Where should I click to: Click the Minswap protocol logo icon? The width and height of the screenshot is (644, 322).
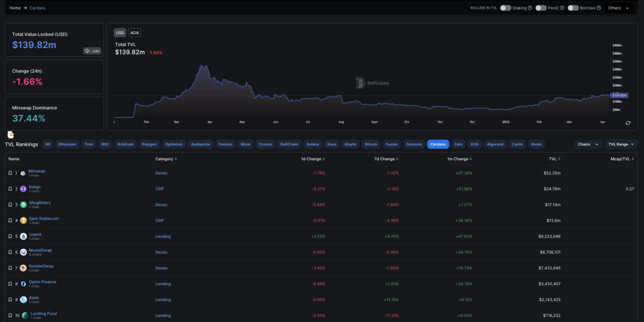point(23,173)
